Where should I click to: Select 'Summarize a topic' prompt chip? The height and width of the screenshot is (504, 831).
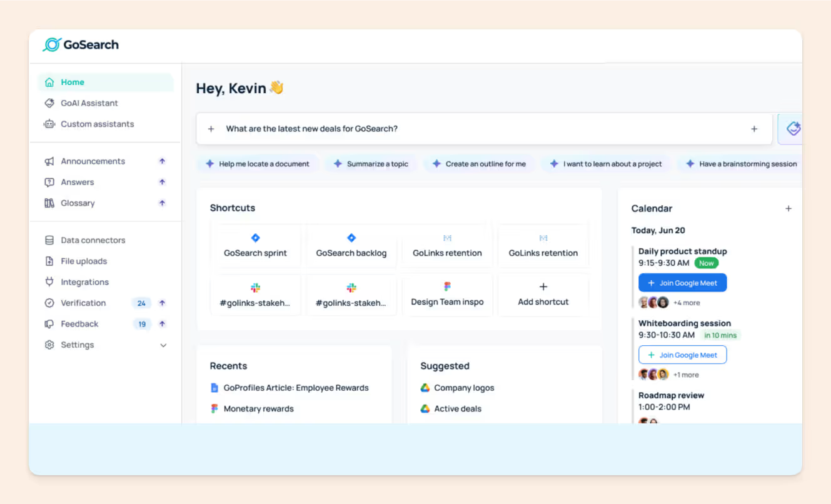pyautogui.click(x=371, y=164)
